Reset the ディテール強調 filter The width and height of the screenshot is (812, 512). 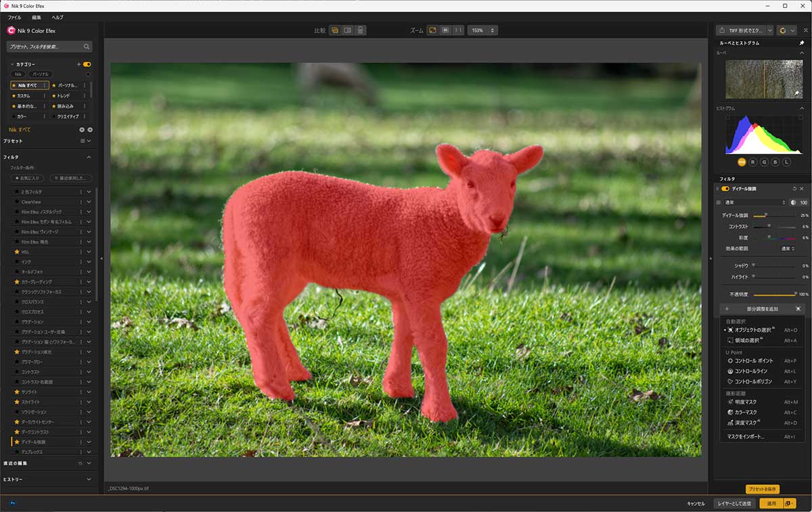click(794, 189)
